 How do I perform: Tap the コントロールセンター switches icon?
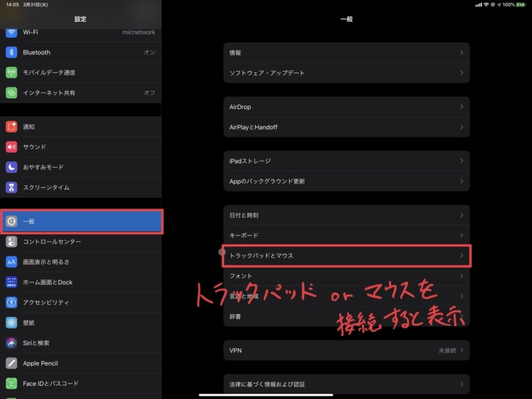point(11,241)
